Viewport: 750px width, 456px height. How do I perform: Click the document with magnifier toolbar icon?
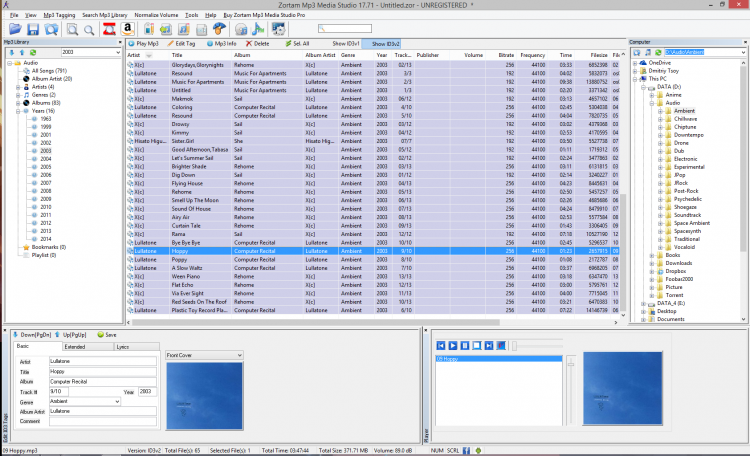pos(72,29)
